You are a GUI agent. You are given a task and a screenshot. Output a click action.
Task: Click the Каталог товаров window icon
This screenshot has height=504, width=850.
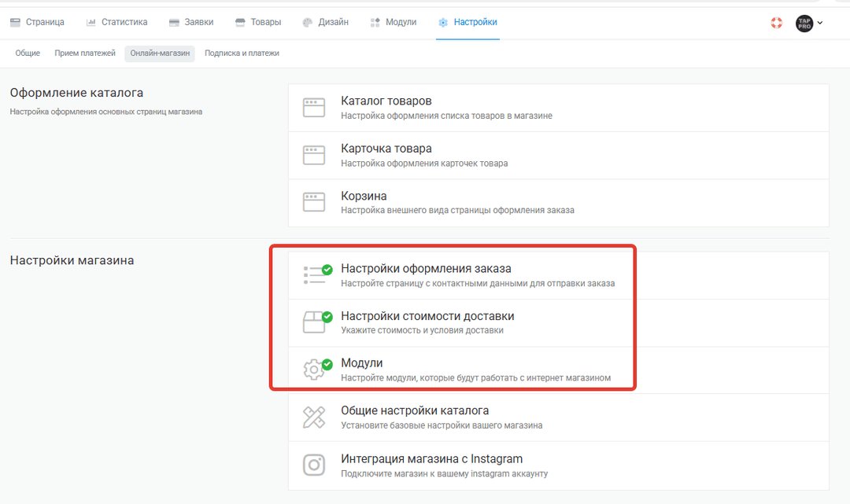314,108
